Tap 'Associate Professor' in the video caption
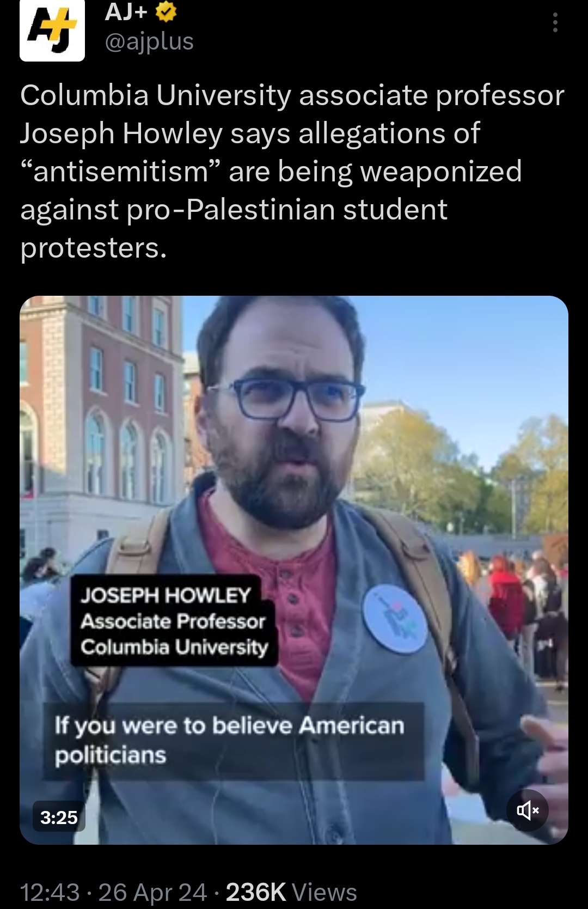Image resolution: width=588 pixels, height=909 pixels. [x=173, y=621]
